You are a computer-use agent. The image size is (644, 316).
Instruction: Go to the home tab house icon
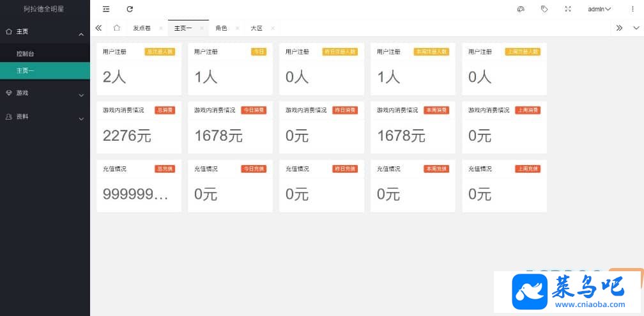tap(117, 28)
